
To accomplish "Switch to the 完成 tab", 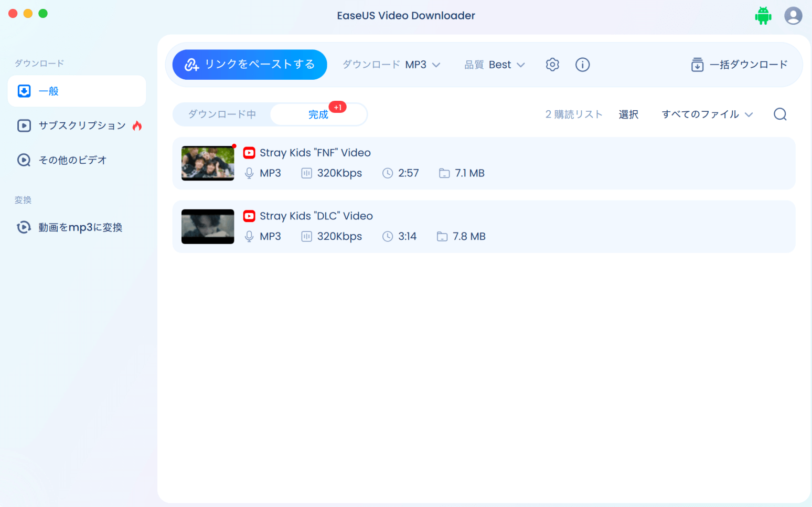I will [318, 114].
